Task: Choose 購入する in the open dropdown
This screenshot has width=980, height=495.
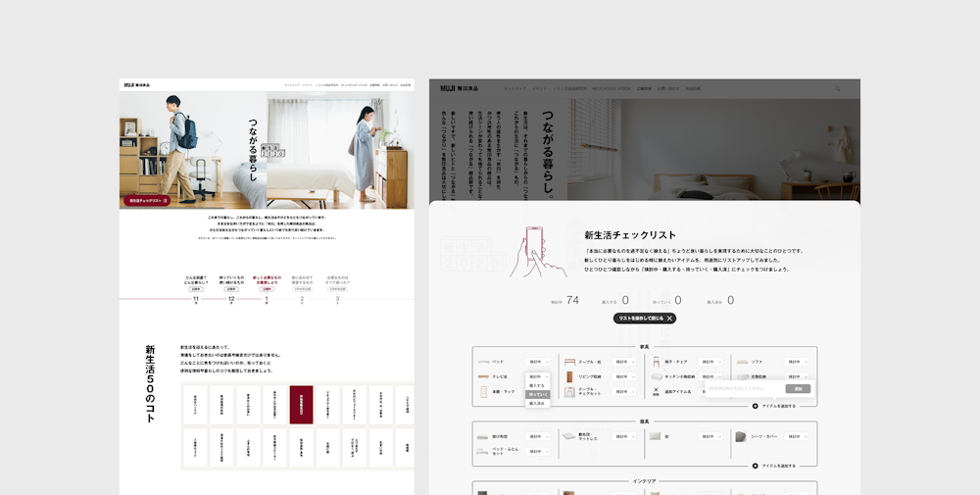Action: (537, 385)
